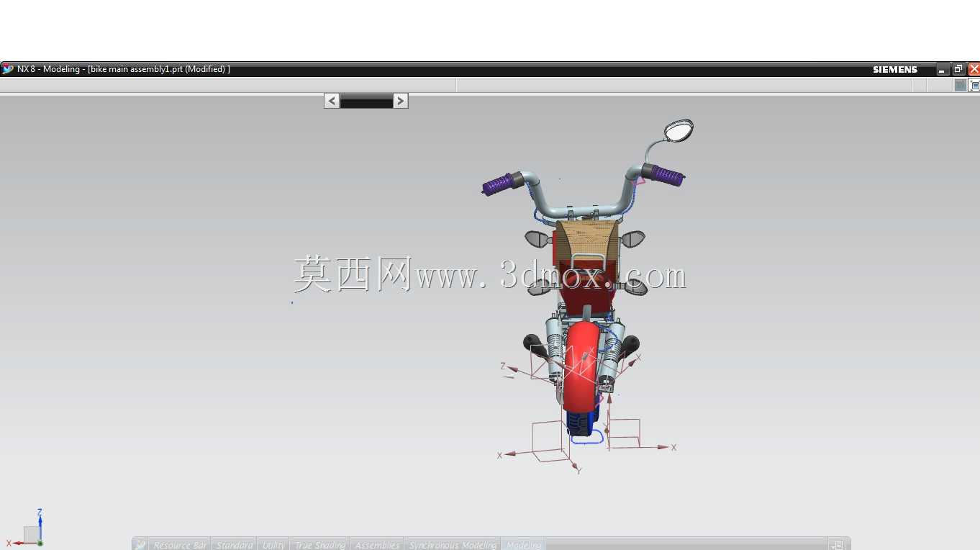Open the Assemblies tab
The width and height of the screenshot is (980, 550).
(x=377, y=545)
